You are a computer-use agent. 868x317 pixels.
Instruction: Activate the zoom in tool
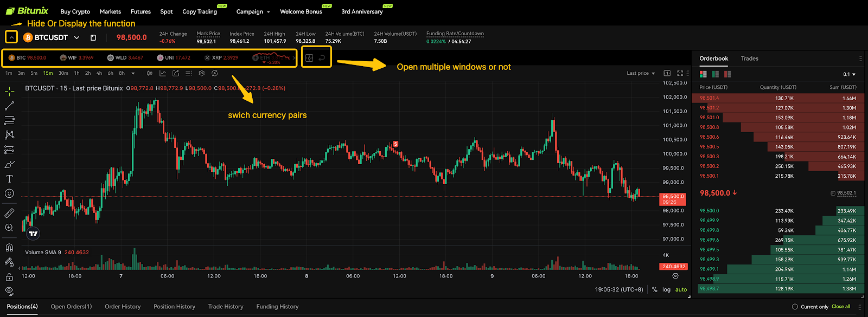(x=9, y=228)
